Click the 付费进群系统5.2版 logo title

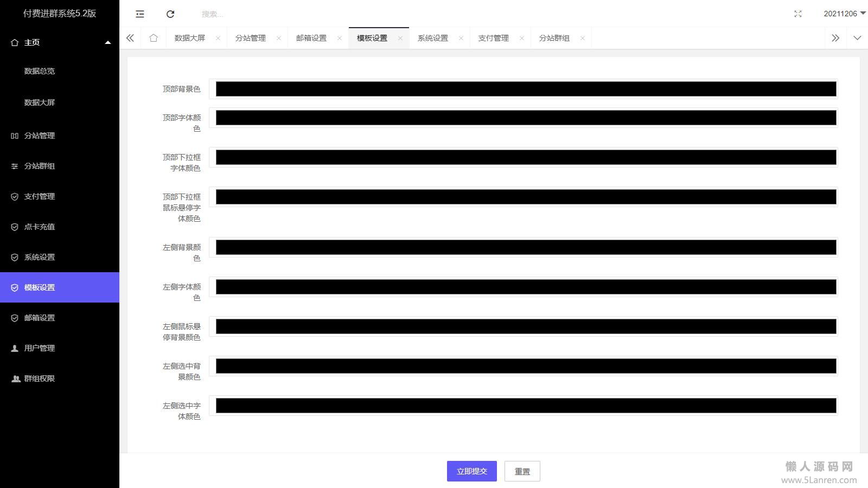tap(60, 14)
